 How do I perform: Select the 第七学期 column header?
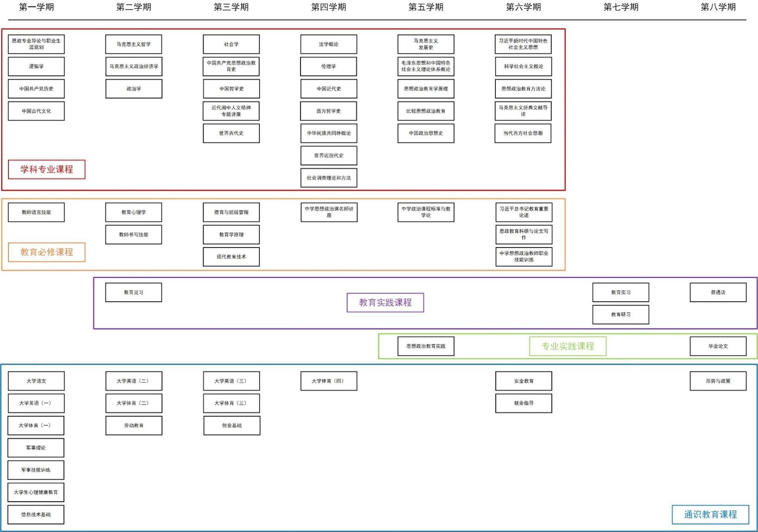point(621,7)
